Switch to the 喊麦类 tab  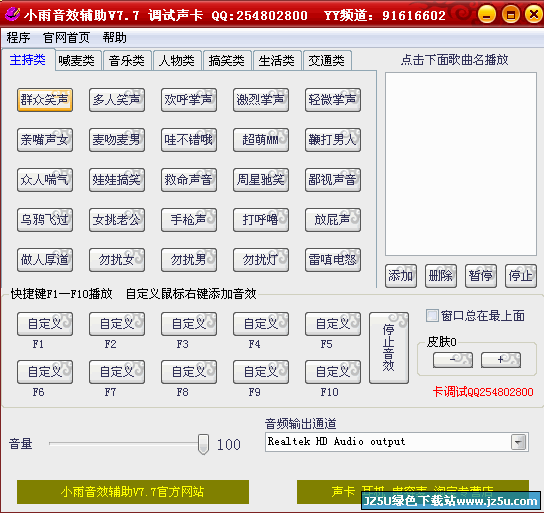tap(77, 61)
